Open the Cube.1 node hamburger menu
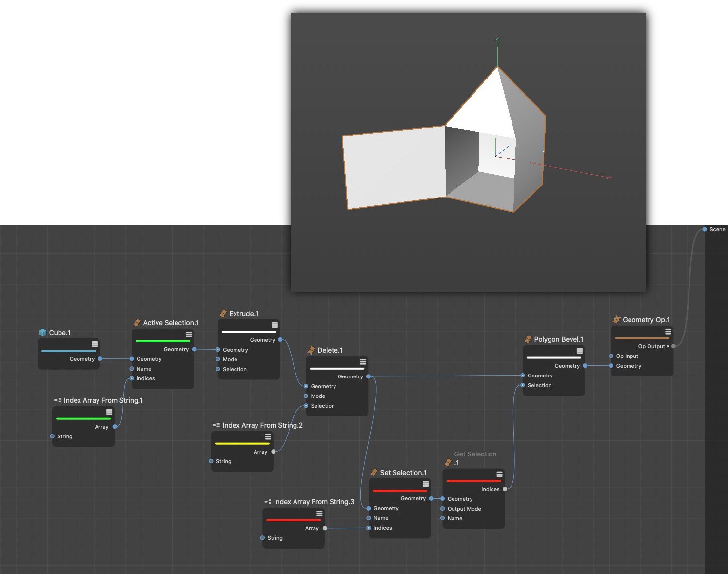Screen dimensions: 728x574 tap(95, 344)
